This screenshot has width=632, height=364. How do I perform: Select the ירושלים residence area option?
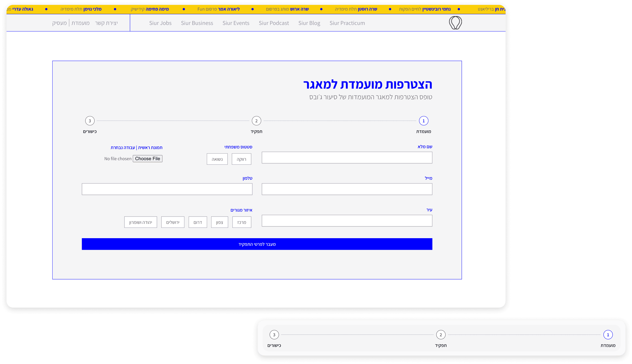click(173, 222)
